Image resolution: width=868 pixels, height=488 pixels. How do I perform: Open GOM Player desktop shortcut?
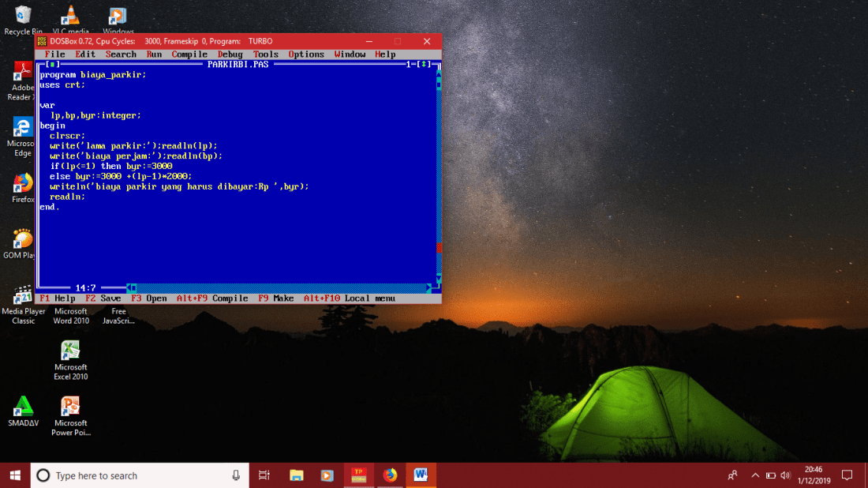point(23,238)
